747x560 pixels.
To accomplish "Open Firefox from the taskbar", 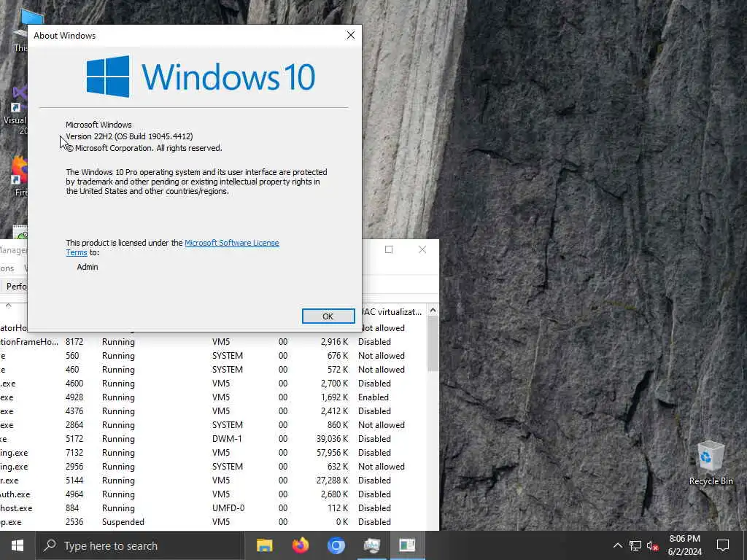I will point(300,545).
